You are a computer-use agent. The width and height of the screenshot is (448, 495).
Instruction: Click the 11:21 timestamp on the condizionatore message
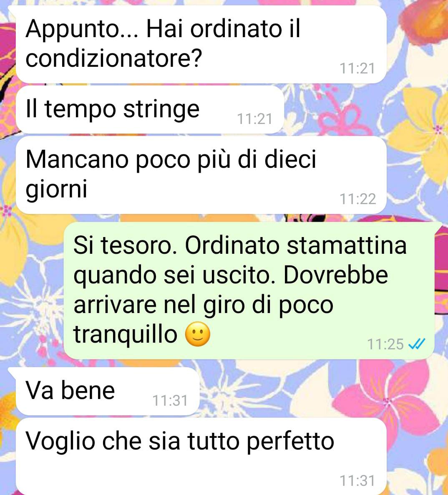(357, 68)
